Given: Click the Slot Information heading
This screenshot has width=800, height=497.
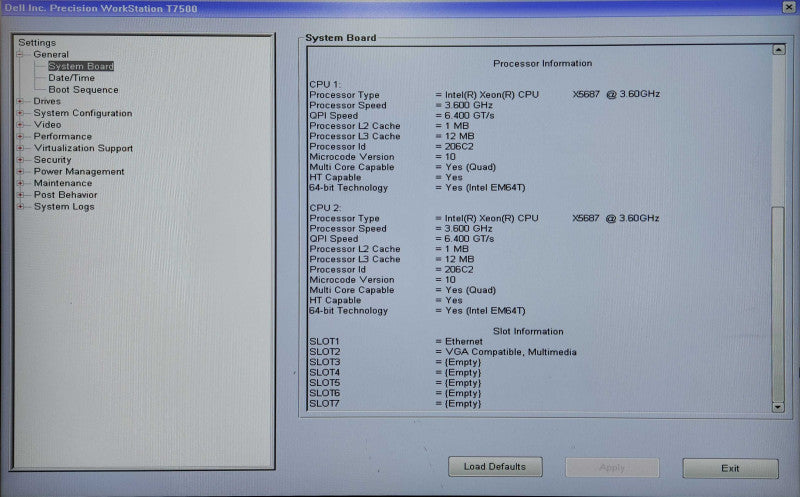Looking at the screenshot, I should [x=528, y=331].
